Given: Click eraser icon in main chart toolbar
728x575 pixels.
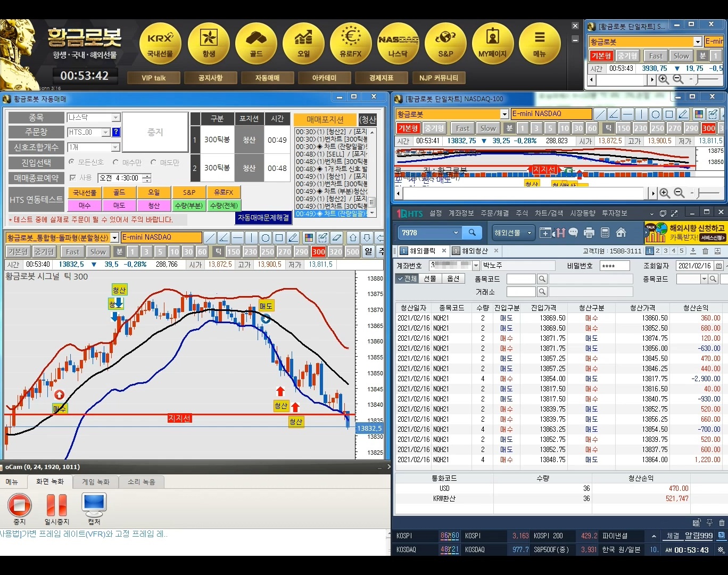Looking at the screenshot, I should [337, 237].
